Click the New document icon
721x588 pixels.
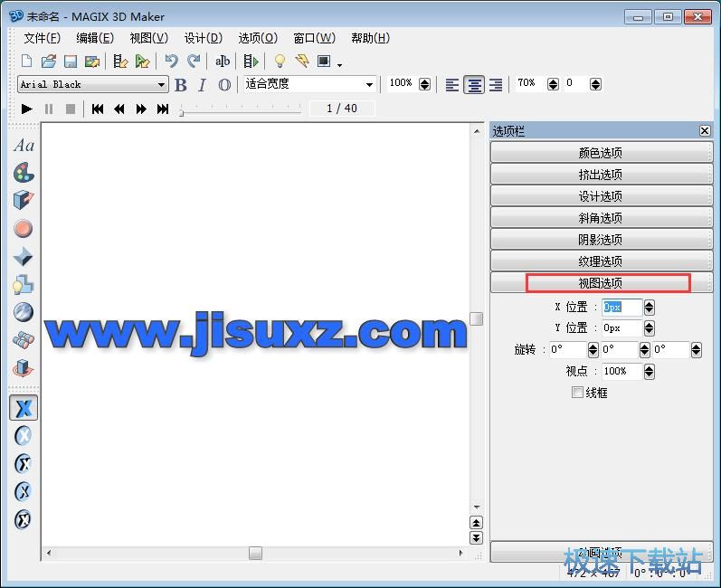coord(27,61)
